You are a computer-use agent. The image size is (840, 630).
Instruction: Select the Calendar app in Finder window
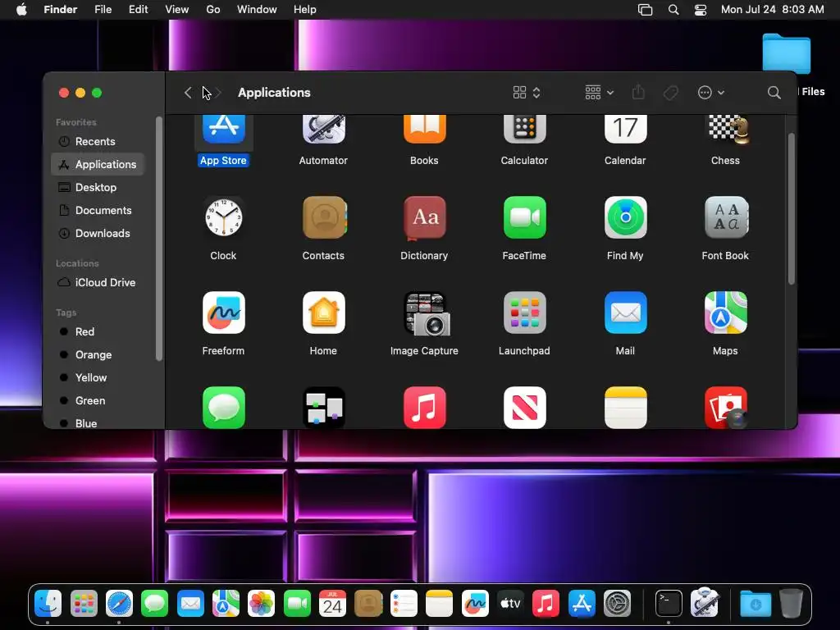(x=625, y=129)
